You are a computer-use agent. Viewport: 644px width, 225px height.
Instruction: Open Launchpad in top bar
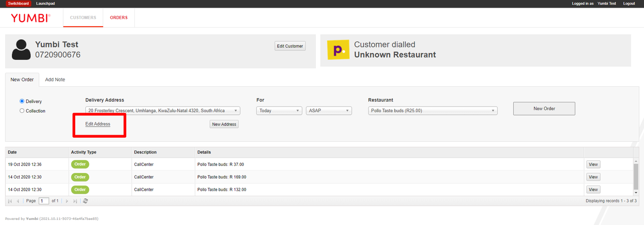tap(45, 4)
